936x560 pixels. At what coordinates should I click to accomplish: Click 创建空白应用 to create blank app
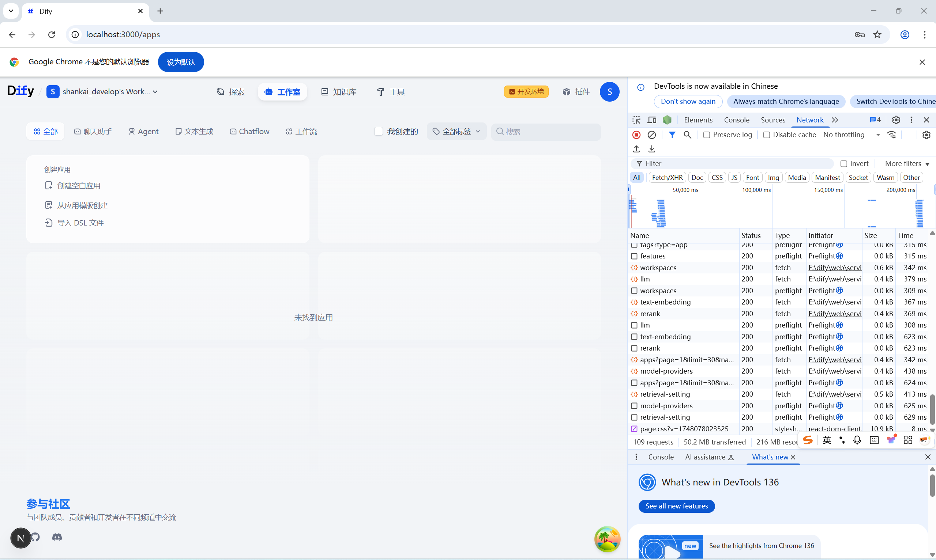79,186
